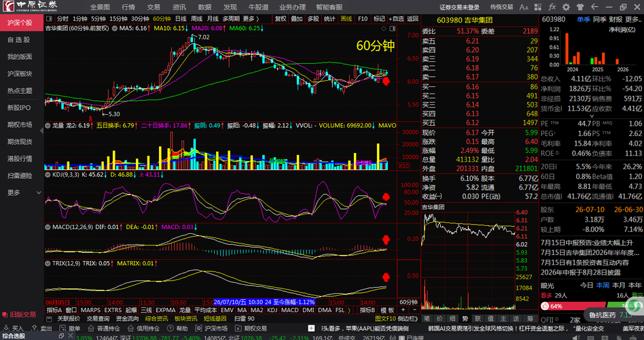Viewport: 644px width, 340px height.
Task: Click the diamond icon above main chart
Action: (x=384, y=29)
